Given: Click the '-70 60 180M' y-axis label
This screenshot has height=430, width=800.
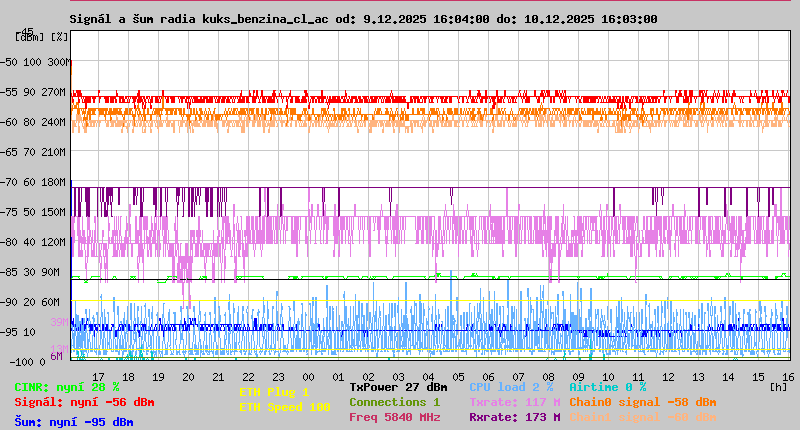Looking at the screenshot, I should point(33,182).
